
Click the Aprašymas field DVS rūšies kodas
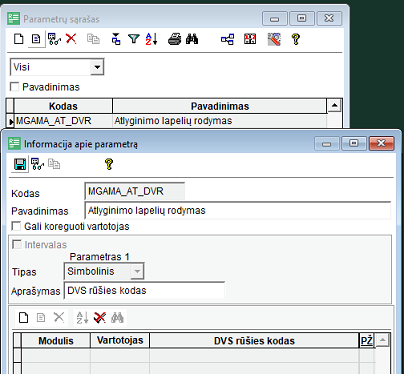click(x=144, y=291)
